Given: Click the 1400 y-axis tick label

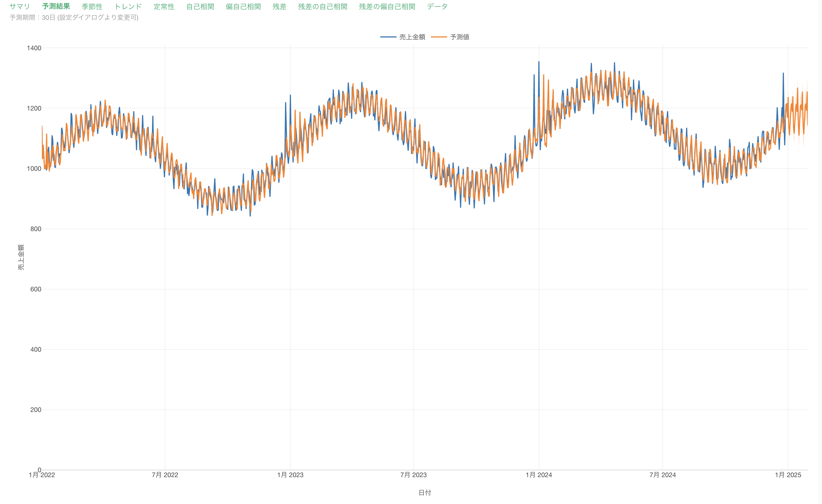Looking at the screenshot, I should (34, 48).
